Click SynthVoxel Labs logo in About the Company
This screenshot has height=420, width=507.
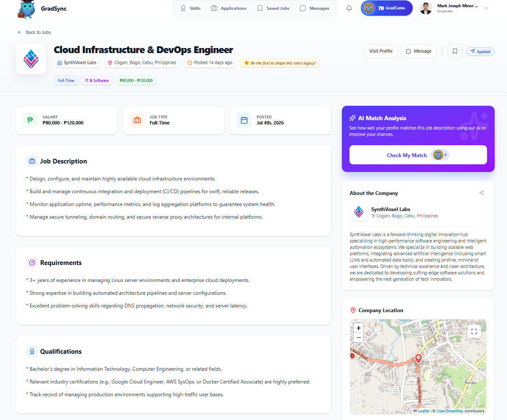tap(358, 212)
